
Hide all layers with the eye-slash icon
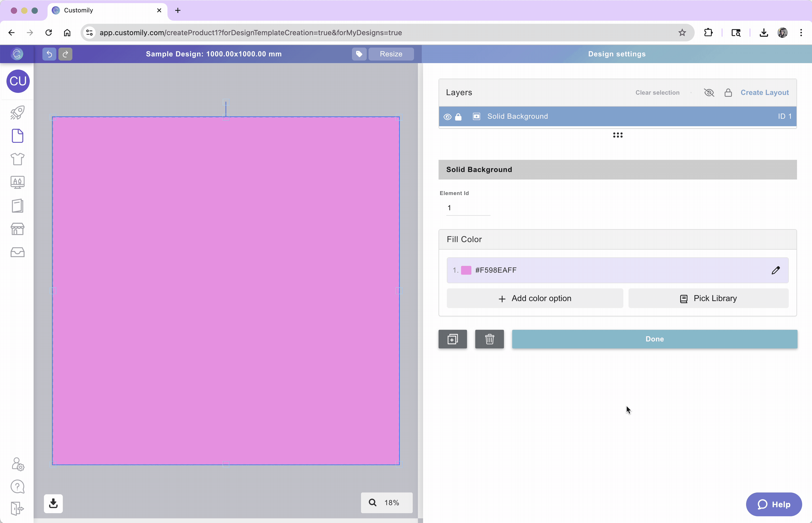click(x=709, y=92)
